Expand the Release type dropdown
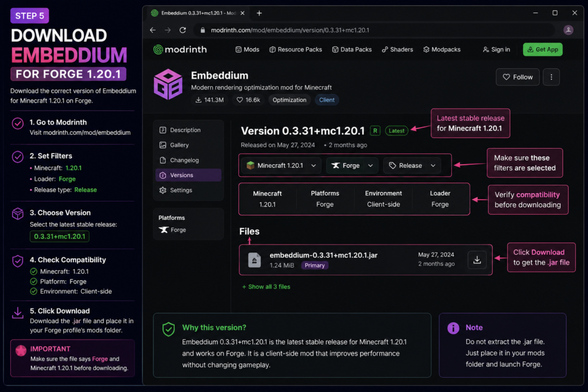Viewport: 588px width, 392px height. click(x=412, y=165)
